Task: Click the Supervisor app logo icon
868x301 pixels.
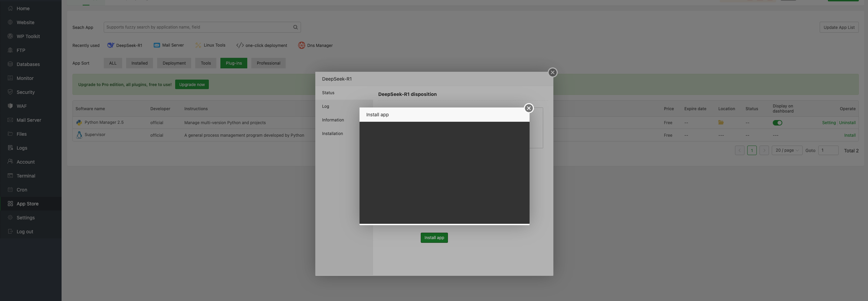Action: pyautogui.click(x=79, y=135)
